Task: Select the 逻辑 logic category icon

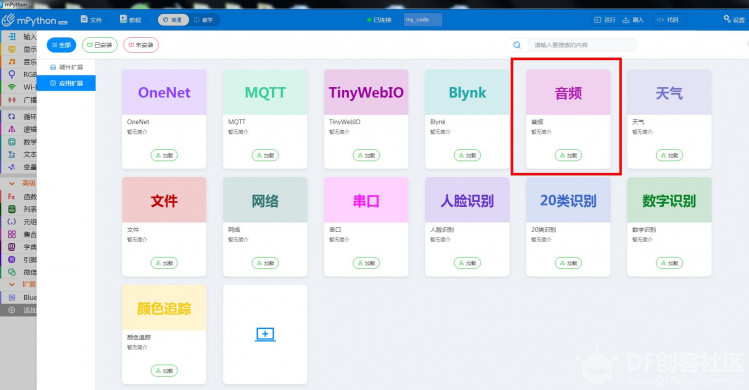Action: 12,129
